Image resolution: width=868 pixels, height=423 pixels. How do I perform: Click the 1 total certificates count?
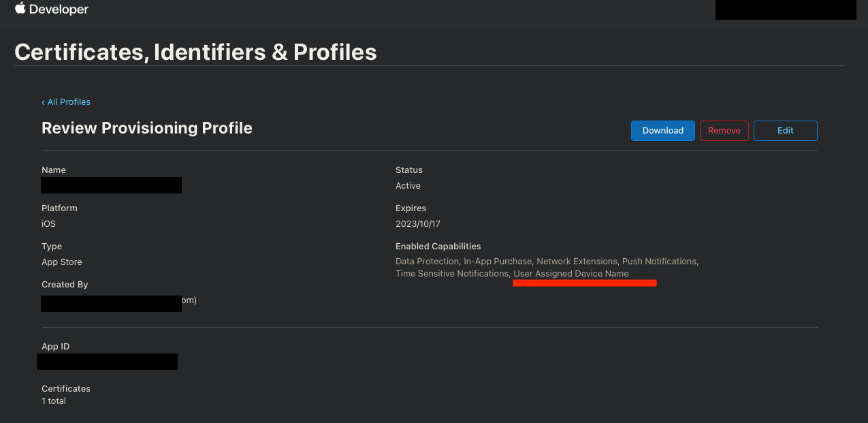pyautogui.click(x=54, y=401)
